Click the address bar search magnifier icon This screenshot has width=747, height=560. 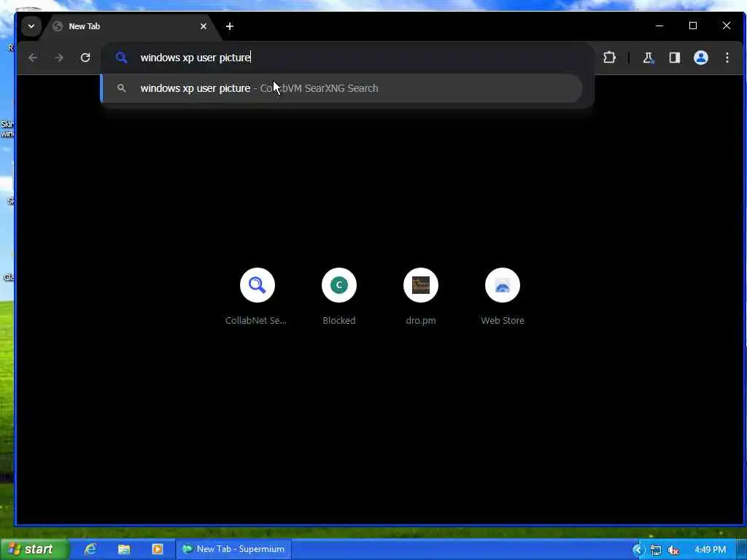pyautogui.click(x=122, y=58)
